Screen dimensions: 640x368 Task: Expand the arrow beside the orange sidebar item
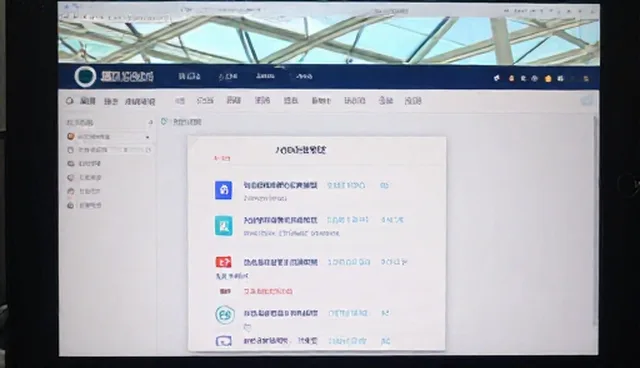pos(147,137)
